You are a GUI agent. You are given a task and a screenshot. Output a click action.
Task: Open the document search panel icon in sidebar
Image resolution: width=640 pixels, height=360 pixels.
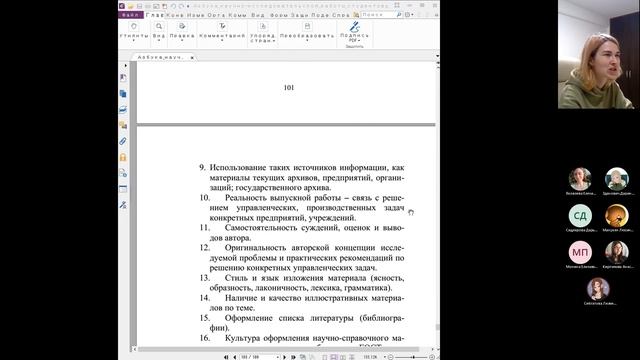(123, 173)
